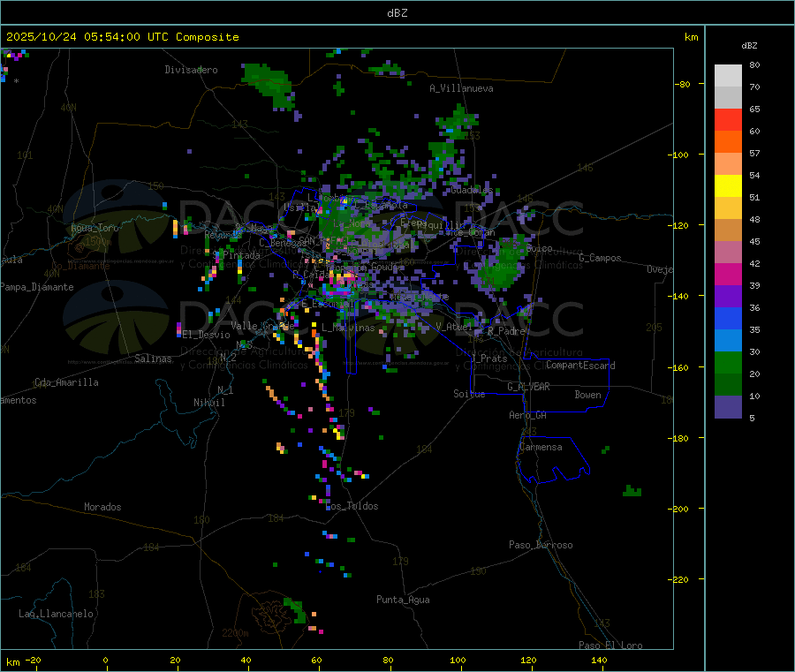The height and width of the screenshot is (672, 795).
Task: Click the Lag.Llancanelo map label
Action: (x=57, y=614)
